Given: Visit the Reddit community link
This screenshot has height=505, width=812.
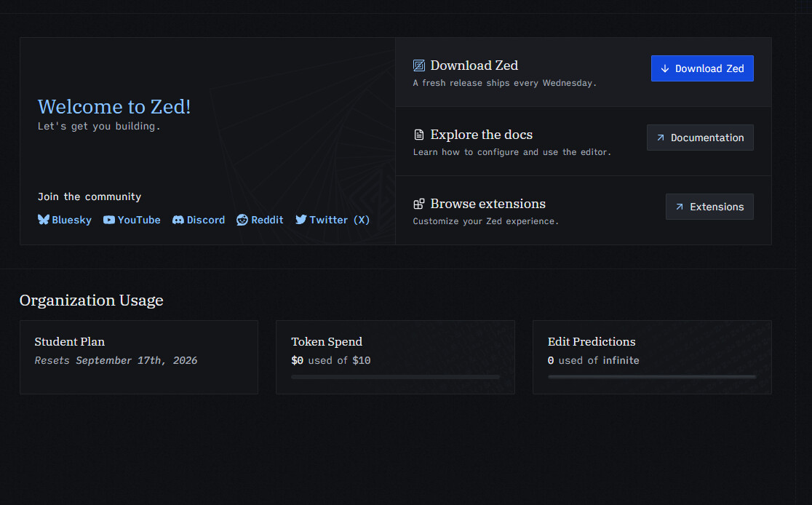Looking at the screenshot, I should [x=267, y=220].
